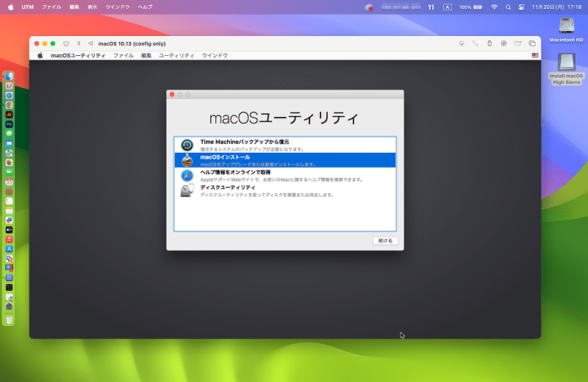The height and width of the screenshot is (382, 588).
Task: Open FaceTime from the dock
Action: point(9,173)
